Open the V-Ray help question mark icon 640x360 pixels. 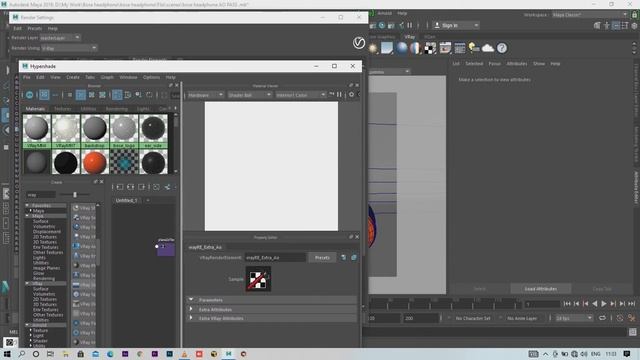[502, 48]
